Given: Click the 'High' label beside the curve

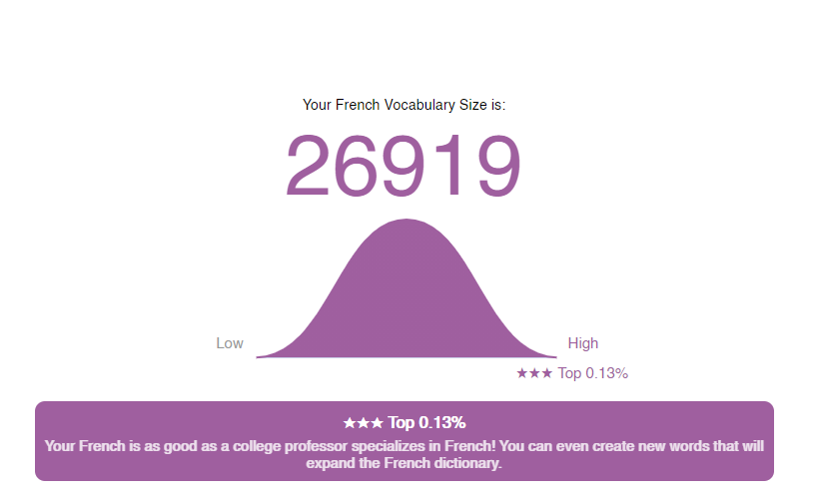Looking at the screenshot, I should click(582, 343).
